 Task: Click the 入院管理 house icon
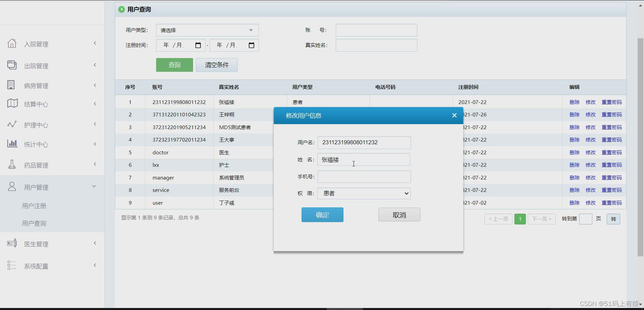[12, 43]
